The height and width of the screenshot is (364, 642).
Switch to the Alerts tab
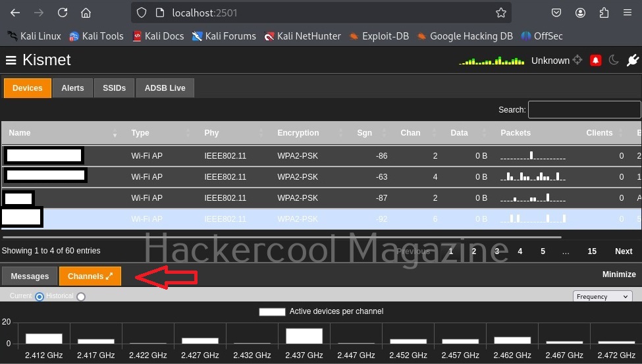pos(72,88)
